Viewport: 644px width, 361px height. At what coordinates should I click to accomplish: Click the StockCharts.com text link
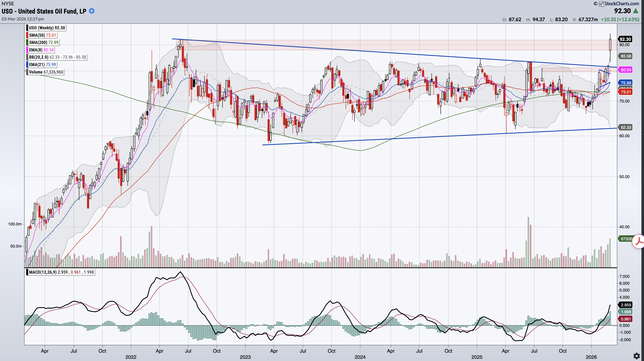(x=622, y=4)
